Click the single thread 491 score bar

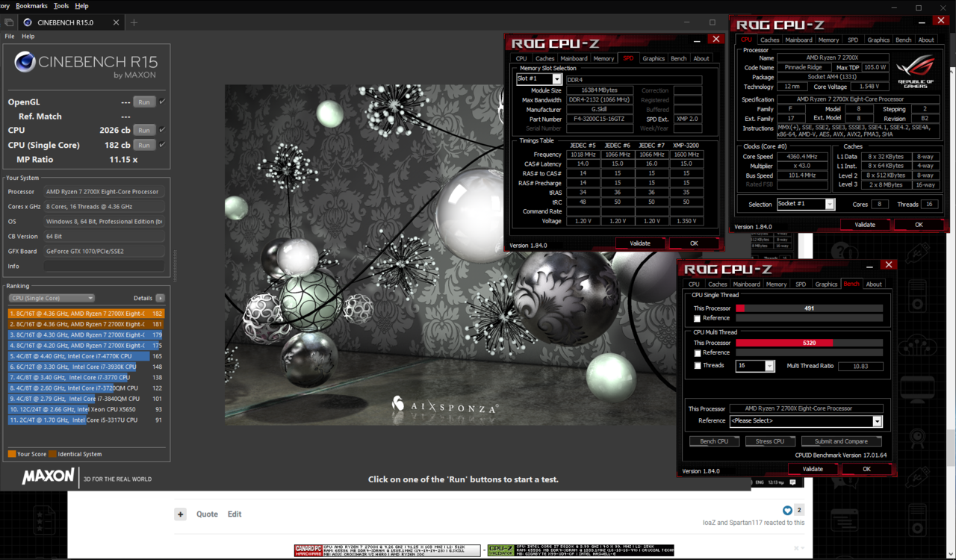(810, 308)
